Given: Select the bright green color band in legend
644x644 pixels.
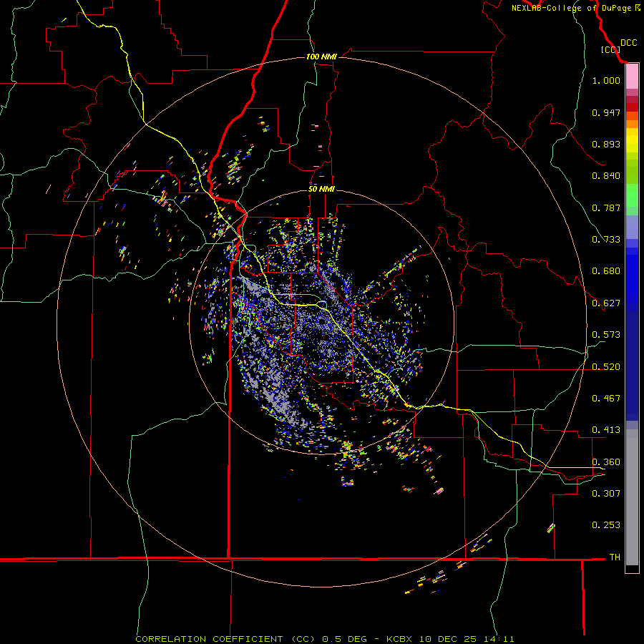Looking at the screenshot, I should 632,195.
